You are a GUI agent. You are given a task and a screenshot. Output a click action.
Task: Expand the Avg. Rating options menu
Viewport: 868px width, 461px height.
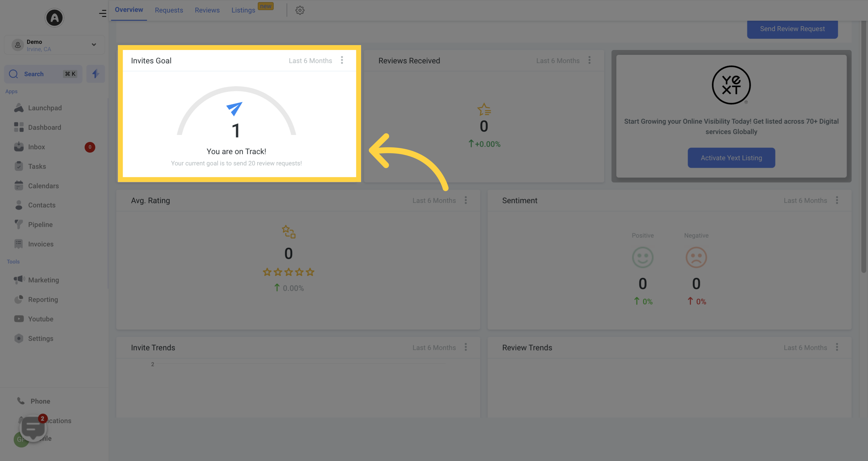[x=466, y=200]
